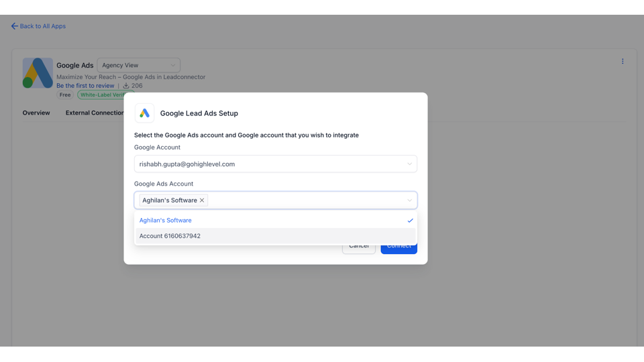Viewport: 644px width, 362px height.
Task: Open the three-dot more options menu
Action: pyautogui.click(x=623, y=62)
